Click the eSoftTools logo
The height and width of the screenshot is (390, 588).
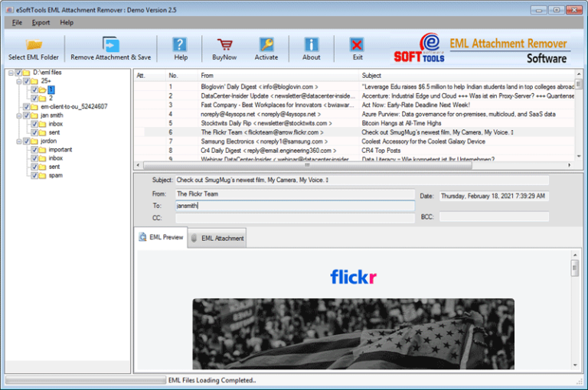point(420,48)
